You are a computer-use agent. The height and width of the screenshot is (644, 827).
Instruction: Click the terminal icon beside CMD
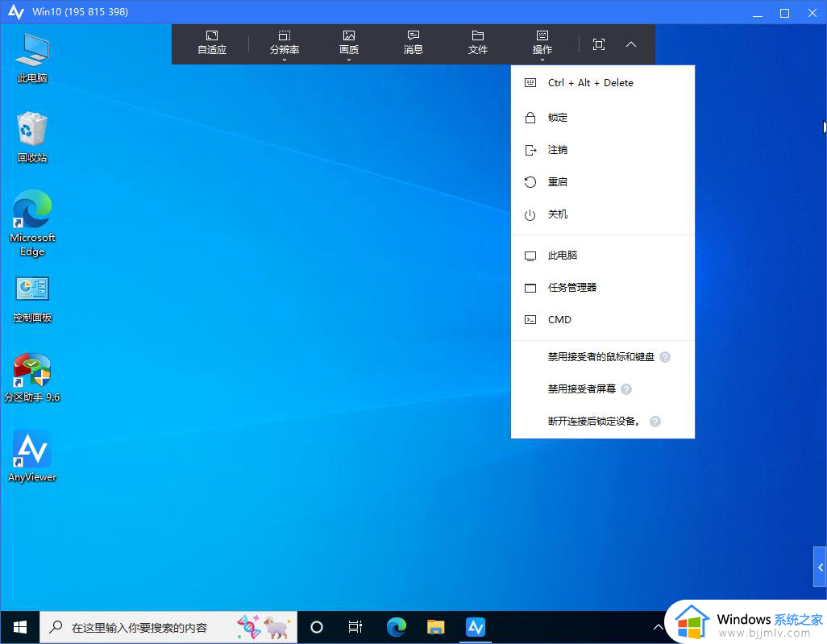(x=530, y=320)
